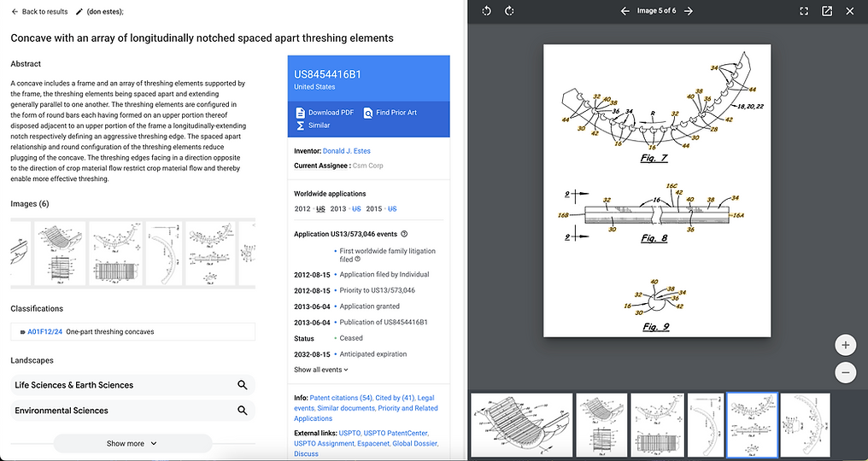The height and width of the screenshot is (461, 868).
Task: Click Priority to US13/573,046 event text
Action: coord(378,290)
